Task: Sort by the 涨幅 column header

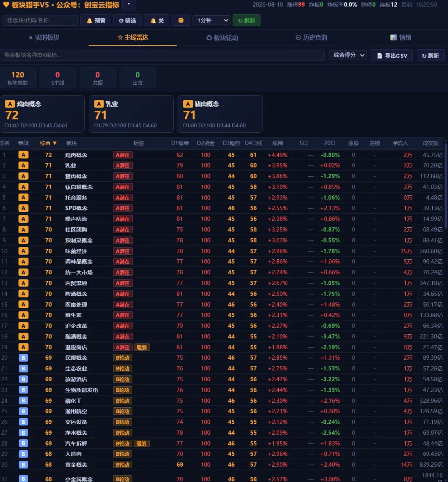Action: (x=278, y=143)
